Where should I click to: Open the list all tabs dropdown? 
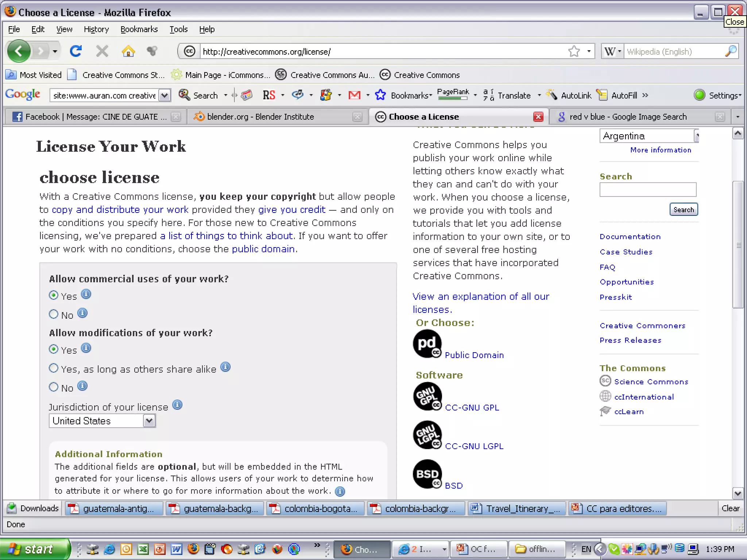pyautogui.click(x=738, y=117)
